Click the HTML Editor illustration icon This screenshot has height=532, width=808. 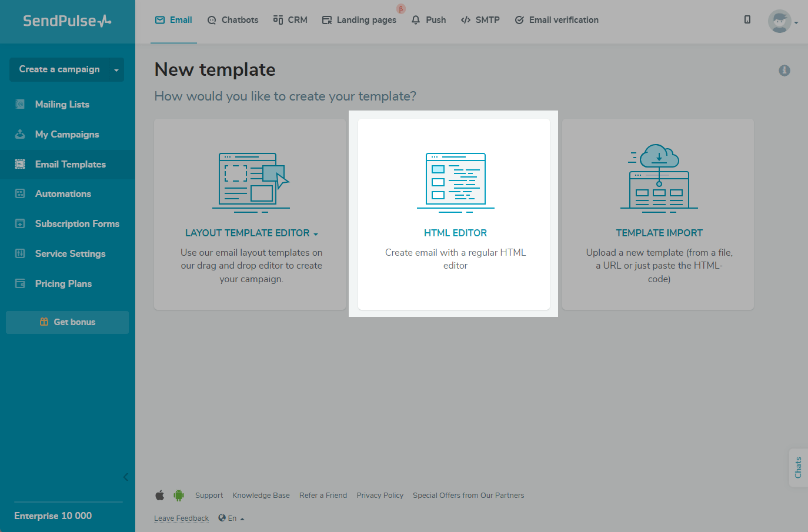(x=455, y=182)
